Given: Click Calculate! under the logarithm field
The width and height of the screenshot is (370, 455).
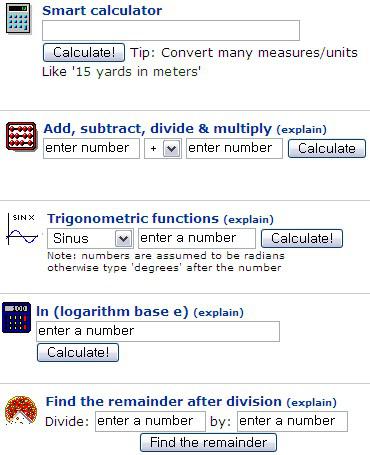Looking at the screenshot, I should coord(78,353).
